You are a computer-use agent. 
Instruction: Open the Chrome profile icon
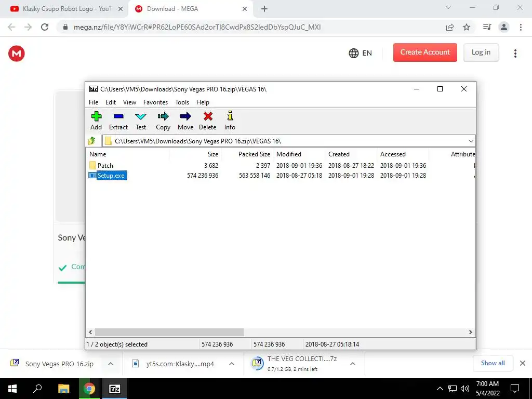tap(504, 27)
